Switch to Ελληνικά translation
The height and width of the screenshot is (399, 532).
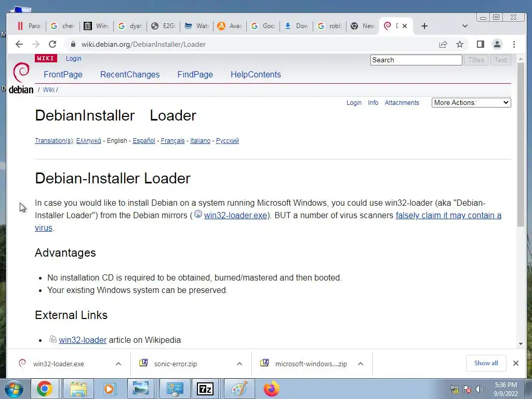[88, 140]
